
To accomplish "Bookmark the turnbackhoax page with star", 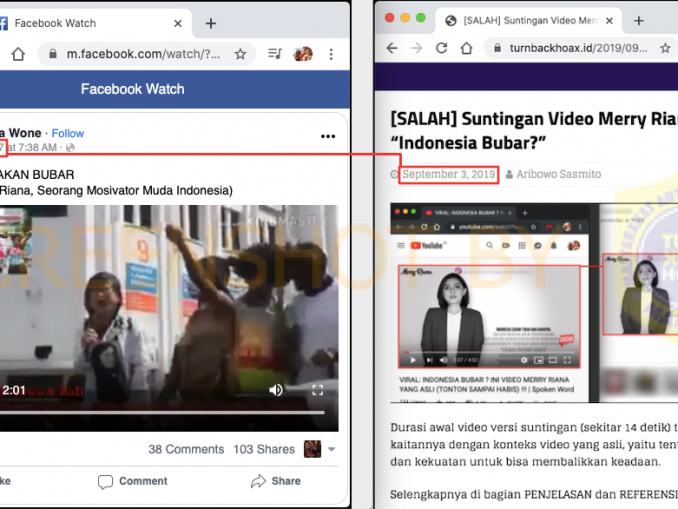I will click(665, 48).
